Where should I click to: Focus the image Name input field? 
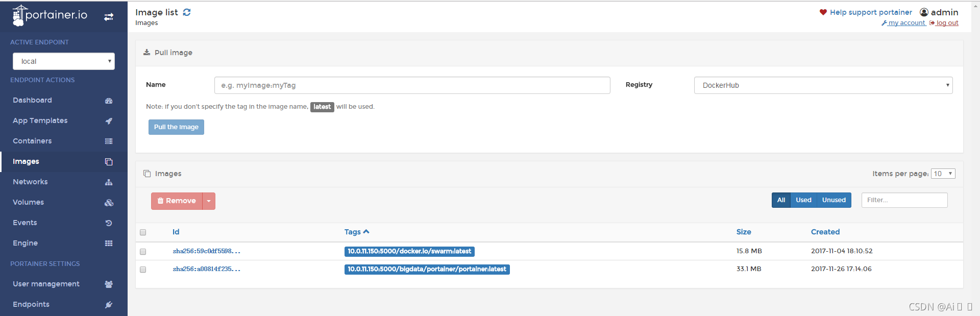[x=412, y=85]
